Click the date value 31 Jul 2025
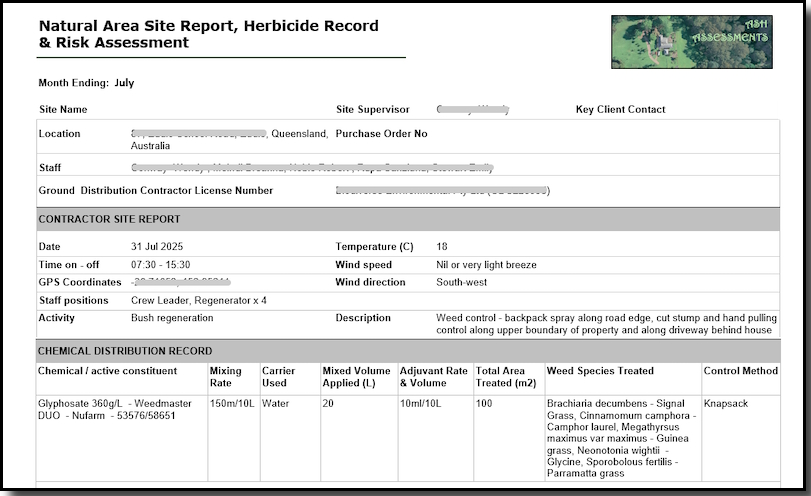 coord(157,246)
